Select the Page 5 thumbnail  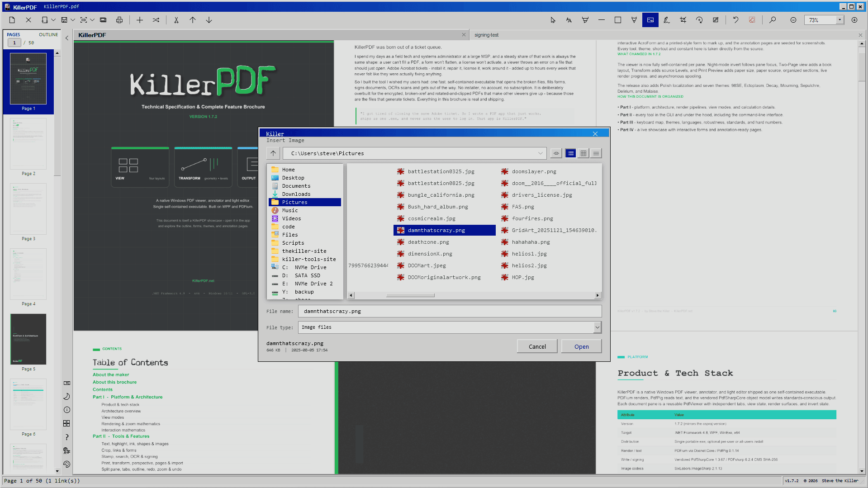pos(28,339)
